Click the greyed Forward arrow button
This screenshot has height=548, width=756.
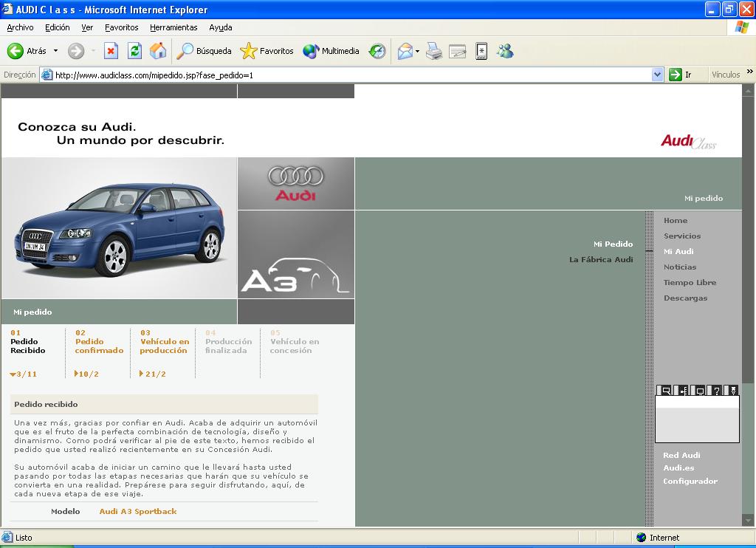(x=76, y=51)
